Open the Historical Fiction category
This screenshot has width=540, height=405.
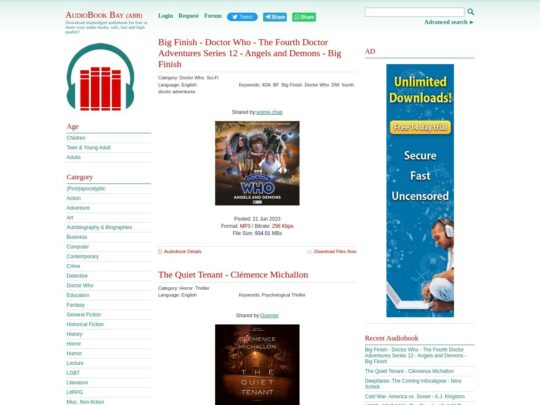tap(85, 324)
